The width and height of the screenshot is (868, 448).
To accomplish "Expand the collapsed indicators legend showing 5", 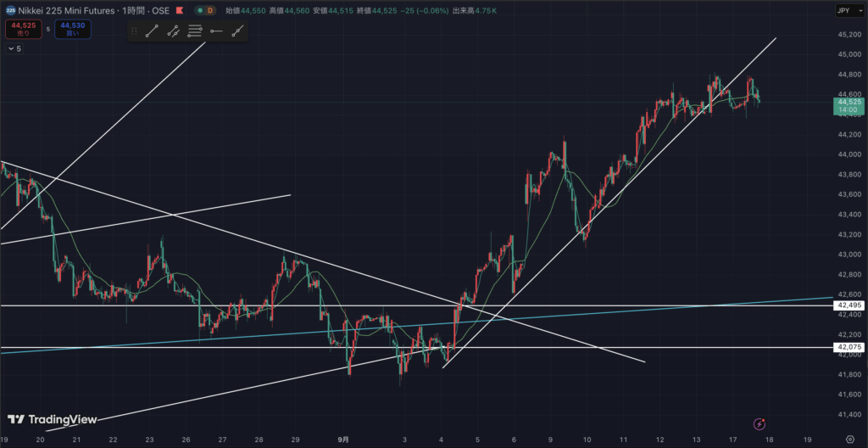I will 14,49.
